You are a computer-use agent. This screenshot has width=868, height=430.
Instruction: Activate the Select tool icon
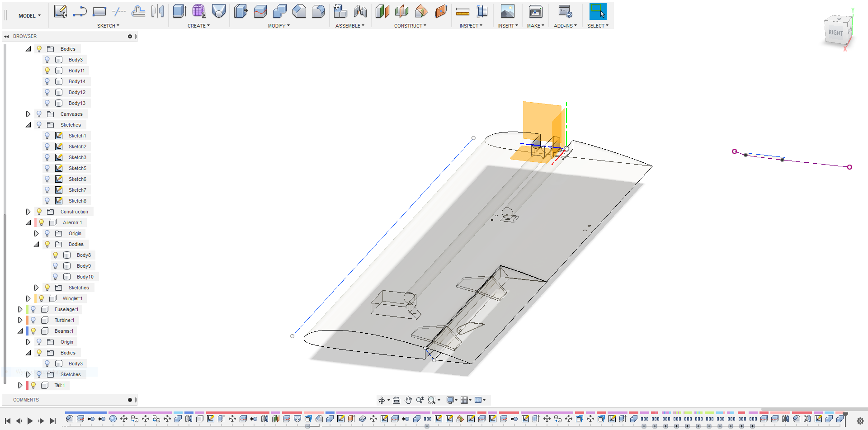click(598, 11)
